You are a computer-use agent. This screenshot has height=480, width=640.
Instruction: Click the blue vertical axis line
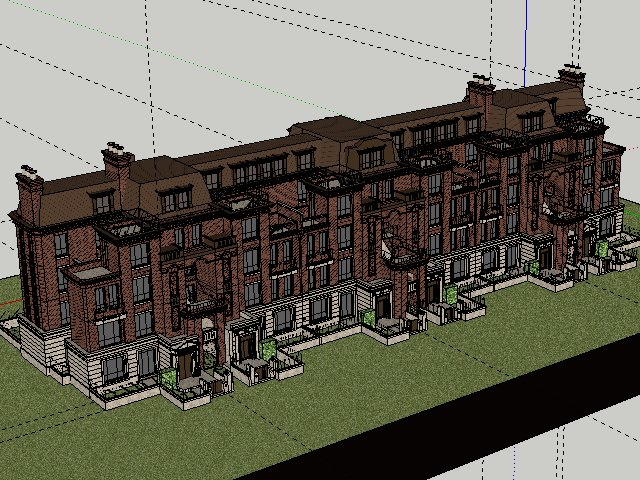pos(526,43)
